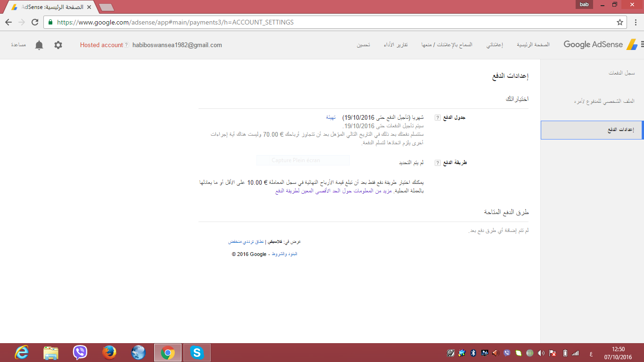Open the notifications bell
This screenshot has width=644, height=362.
[x=39, y=45]
